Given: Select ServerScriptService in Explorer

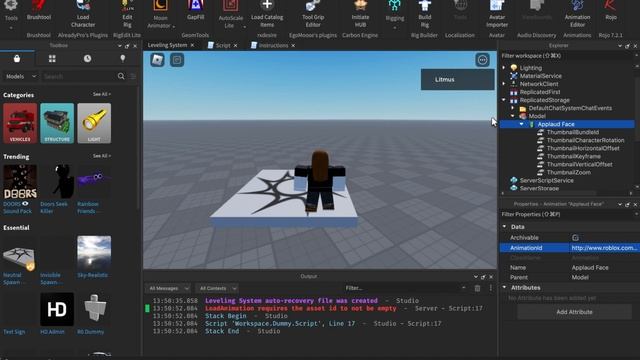Looking at the screenshot, I should tap(546, 180).
